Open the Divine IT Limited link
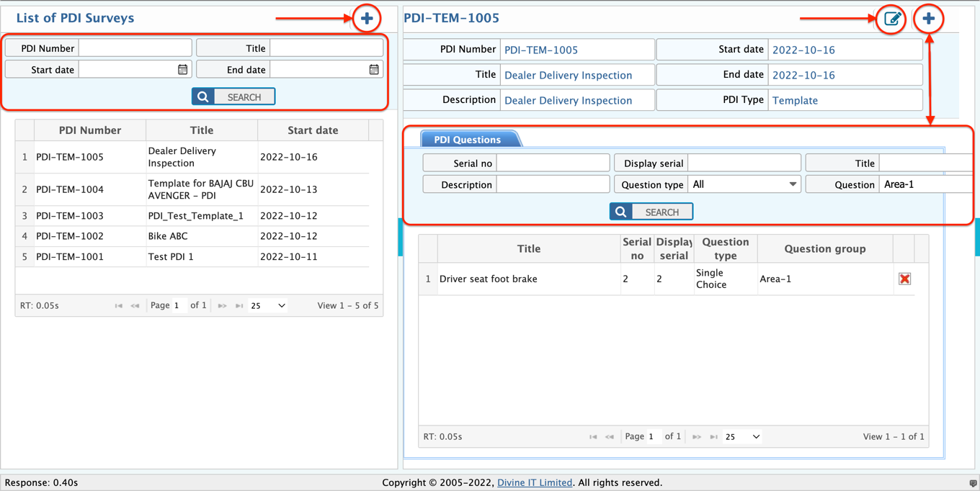The image size is (980, 491). [535, 483]
